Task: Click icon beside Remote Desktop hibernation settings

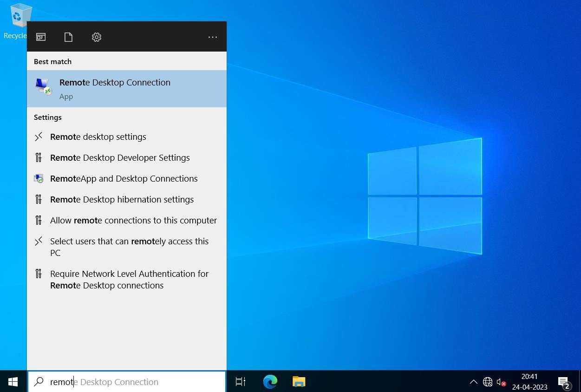Action: tap(39, 199)
